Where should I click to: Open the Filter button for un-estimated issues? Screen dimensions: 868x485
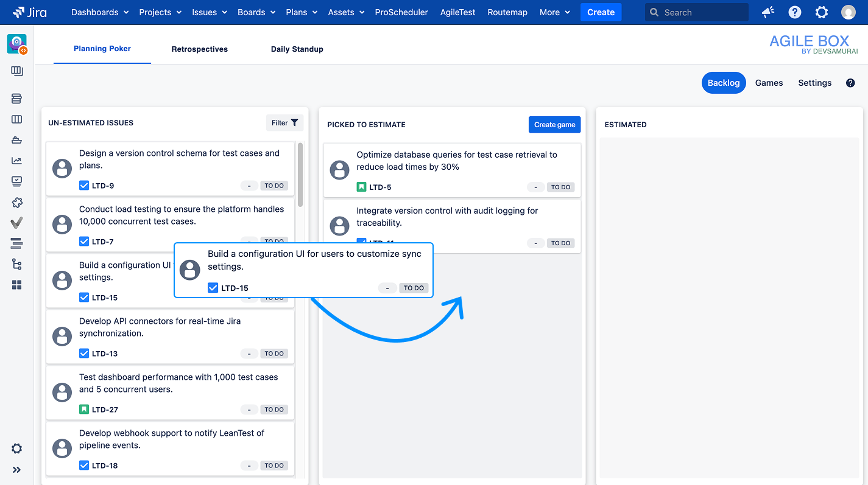[284, 123]
